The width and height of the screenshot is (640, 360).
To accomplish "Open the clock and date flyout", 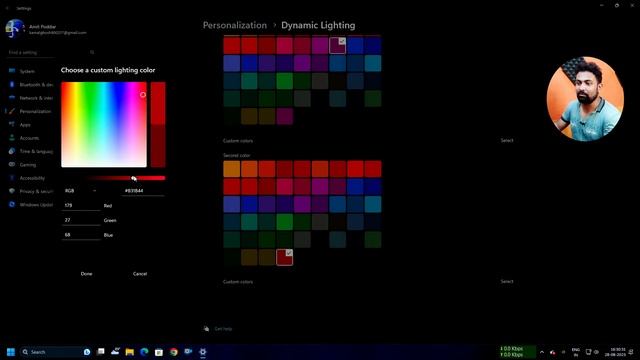I will (616, 352).
